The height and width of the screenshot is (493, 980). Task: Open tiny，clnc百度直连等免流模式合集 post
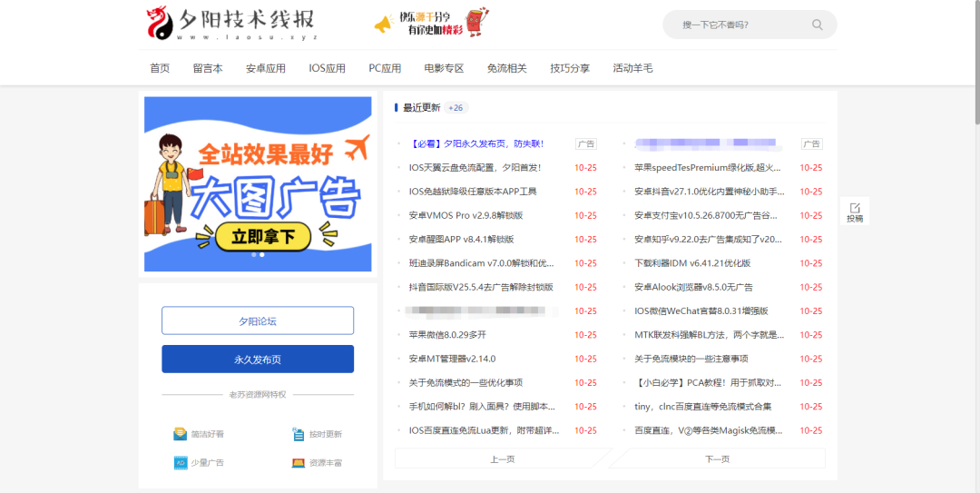click(703, 407)
